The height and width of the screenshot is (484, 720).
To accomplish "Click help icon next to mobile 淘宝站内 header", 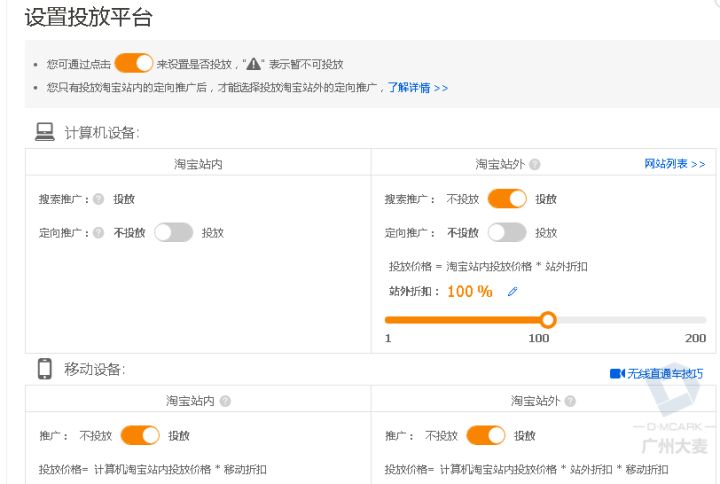I will pyautogui.click(x=225, y=401).
